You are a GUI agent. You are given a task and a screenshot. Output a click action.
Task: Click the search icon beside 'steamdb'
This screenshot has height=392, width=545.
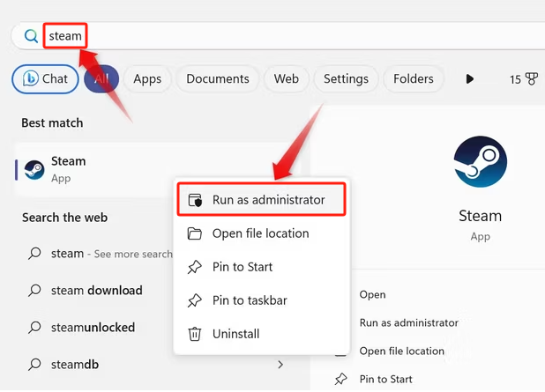pos(34,365)
